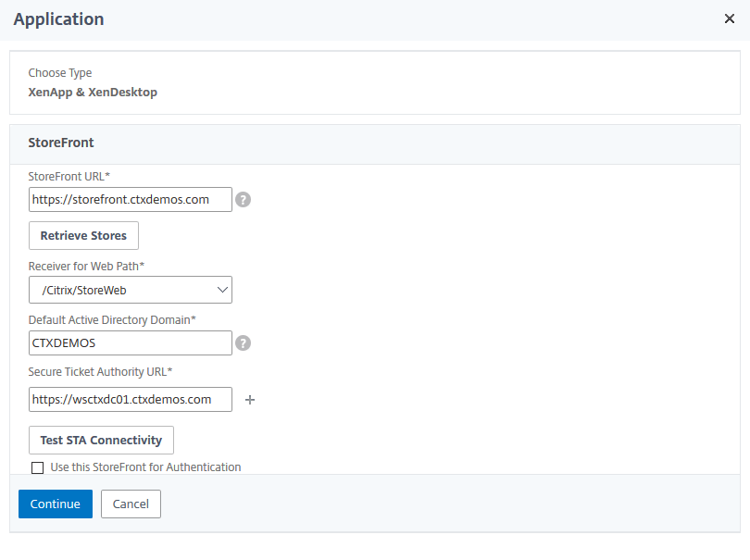Cancel the application setup
Screen dimensions: 750x560
(131, 504)
